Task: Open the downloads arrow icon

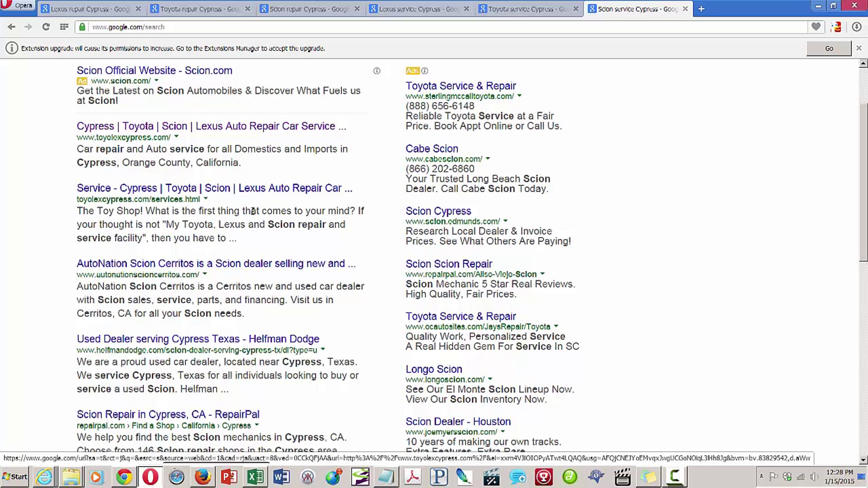Action: point(856,27)
